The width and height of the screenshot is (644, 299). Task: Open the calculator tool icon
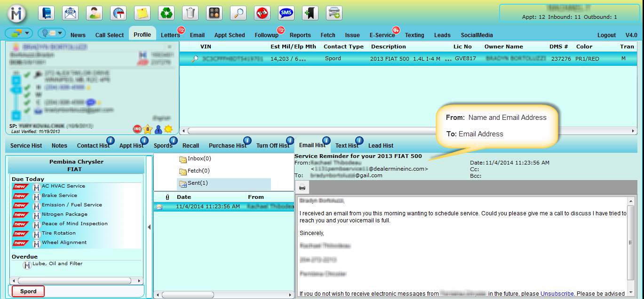coord(214,13)
